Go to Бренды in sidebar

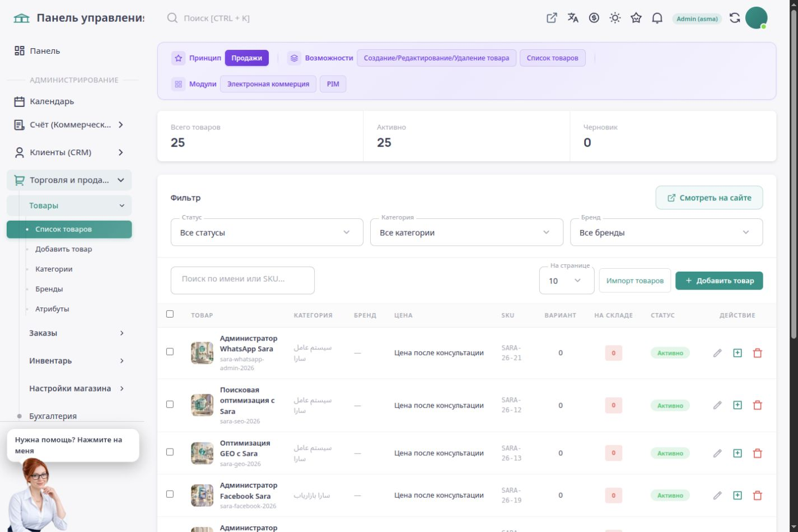(49, 289)
